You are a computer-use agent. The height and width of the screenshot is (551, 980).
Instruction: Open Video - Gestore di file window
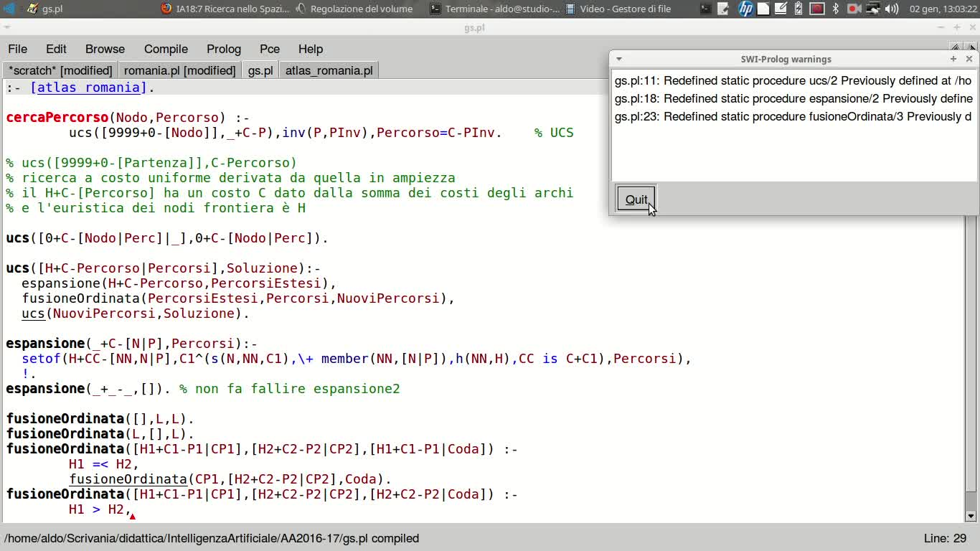click(618, 9)
